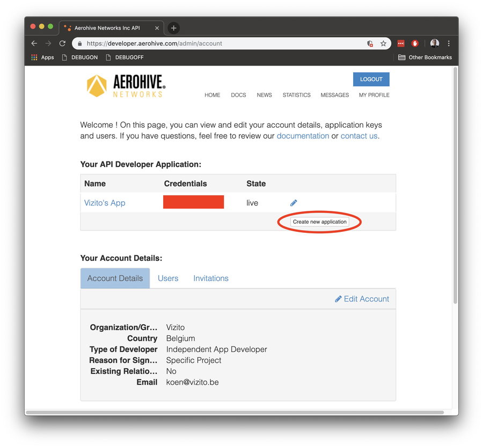The width and height of the screenshot is (483, 448).
Task: Click the Edit Account link
Action: pyautogui.click(x=362, y=299)
